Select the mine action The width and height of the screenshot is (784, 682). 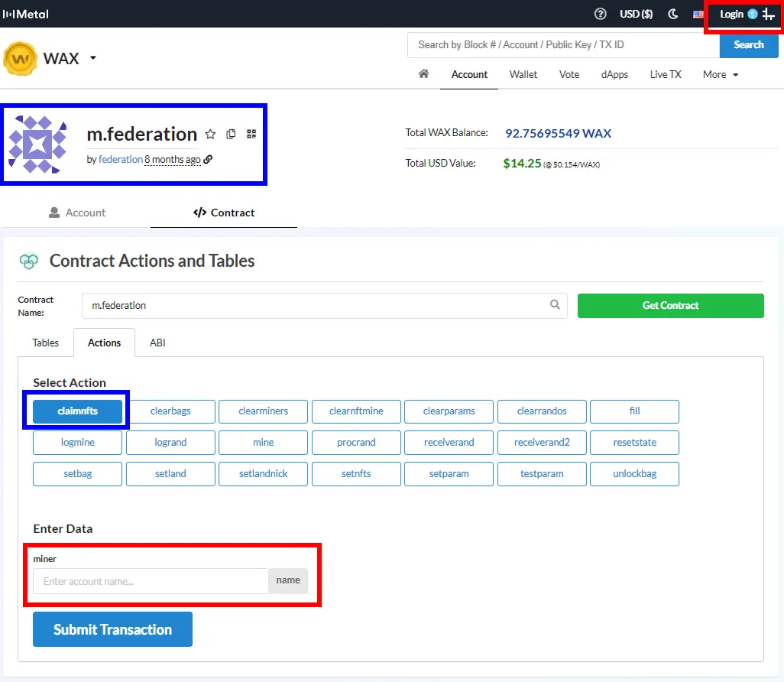tap(264, 443)
